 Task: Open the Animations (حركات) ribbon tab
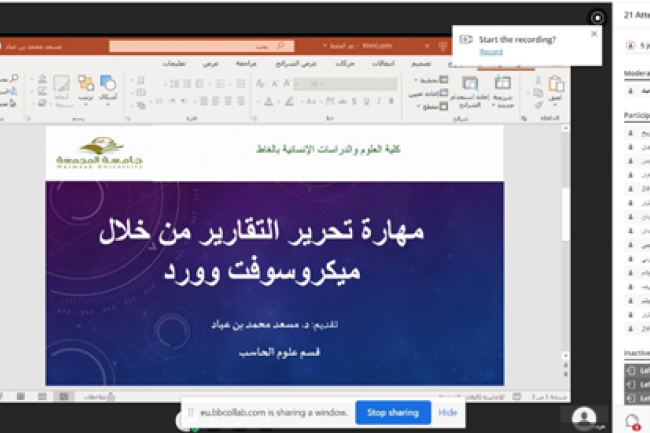(x=344, y=63)
